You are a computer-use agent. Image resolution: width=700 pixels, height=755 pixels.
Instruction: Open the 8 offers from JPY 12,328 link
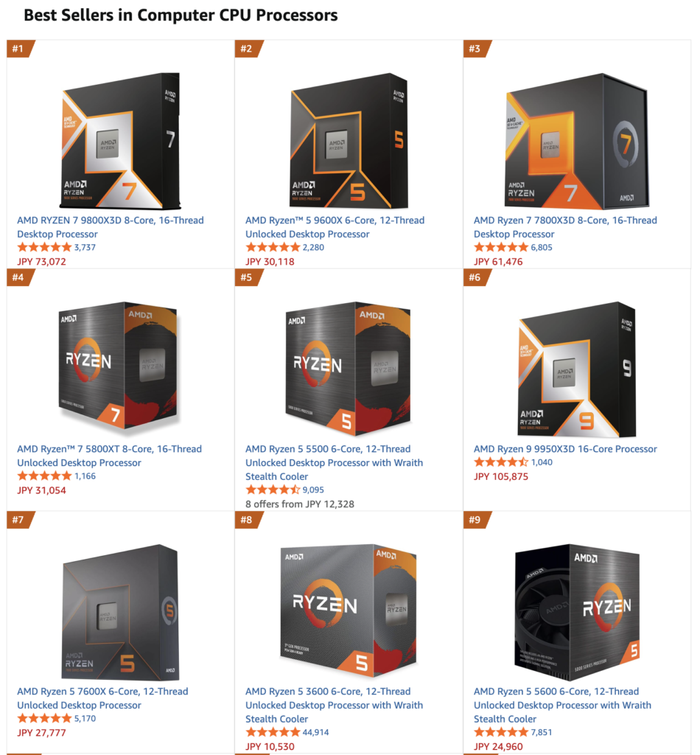coord(300,504)
